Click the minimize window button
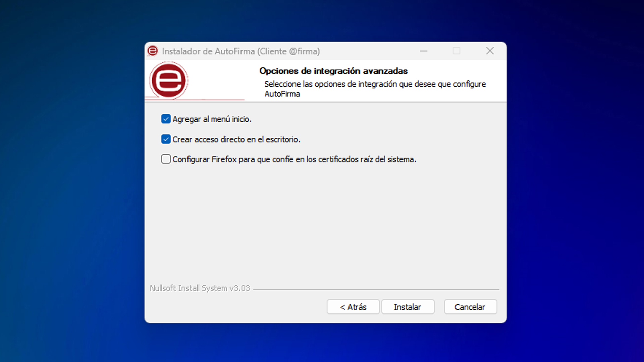644x362 pixels. pos(423,50)
